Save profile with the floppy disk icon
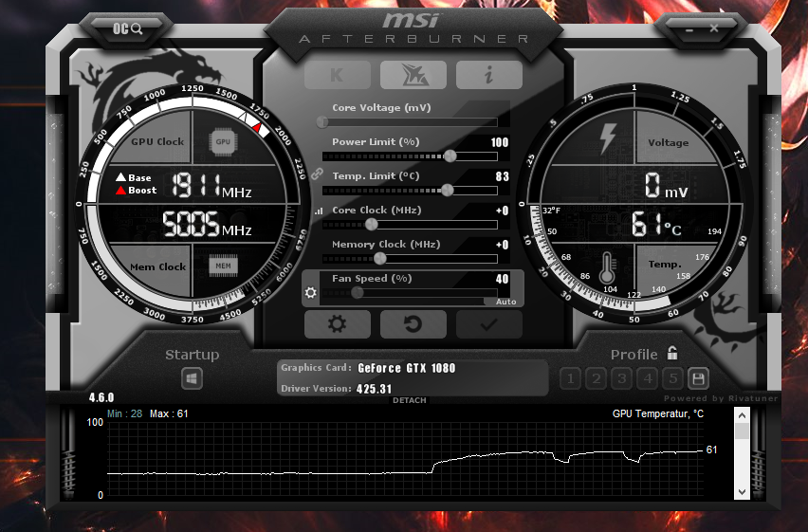The image size is (808, 532). pos(698,379)
